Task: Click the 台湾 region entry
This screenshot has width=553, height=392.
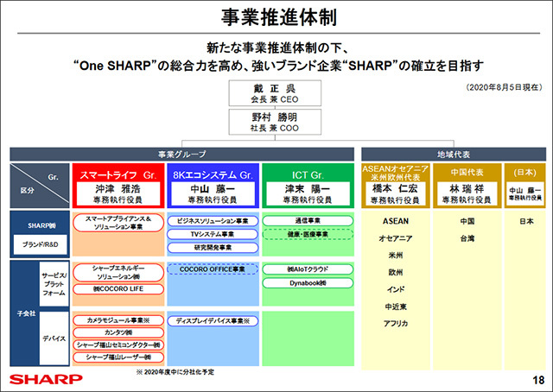Action: [x=467, y=238]
